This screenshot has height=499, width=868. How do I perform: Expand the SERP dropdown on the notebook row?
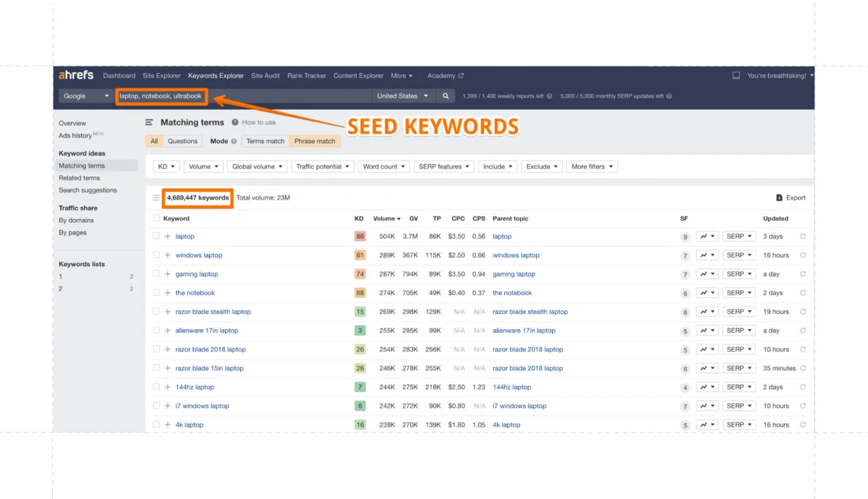point(738,292)
